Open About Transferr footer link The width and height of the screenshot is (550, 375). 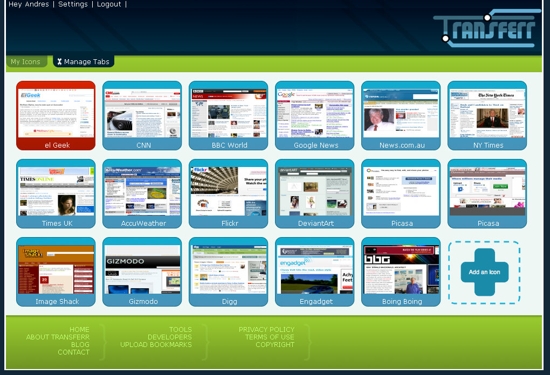coord(58,337)
